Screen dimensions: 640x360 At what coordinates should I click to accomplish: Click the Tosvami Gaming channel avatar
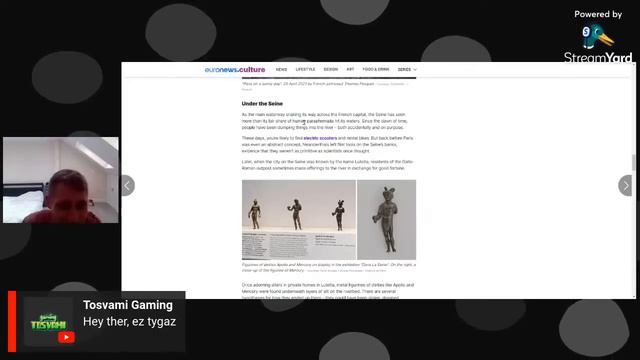click(49, 321)
